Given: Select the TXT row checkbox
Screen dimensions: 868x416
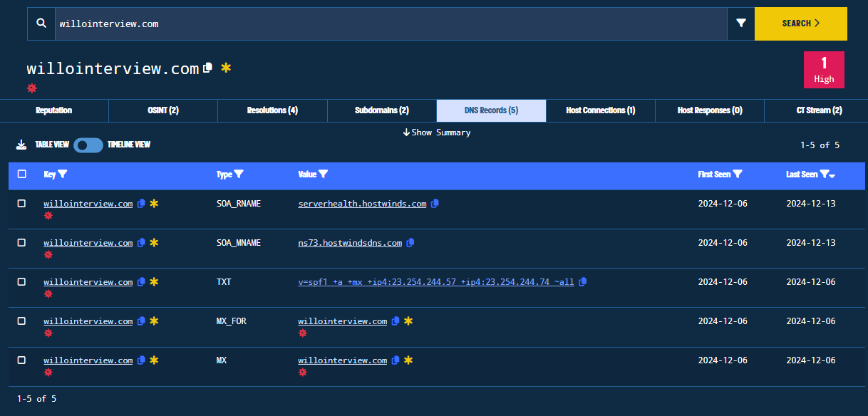Looking at the screenshot, I should pos(21,282).
